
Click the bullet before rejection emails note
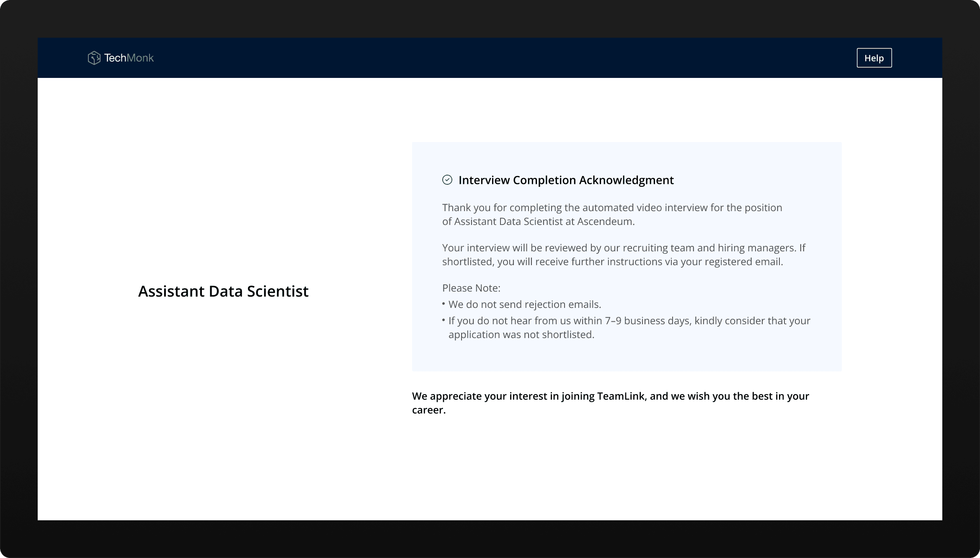(444, 304)
